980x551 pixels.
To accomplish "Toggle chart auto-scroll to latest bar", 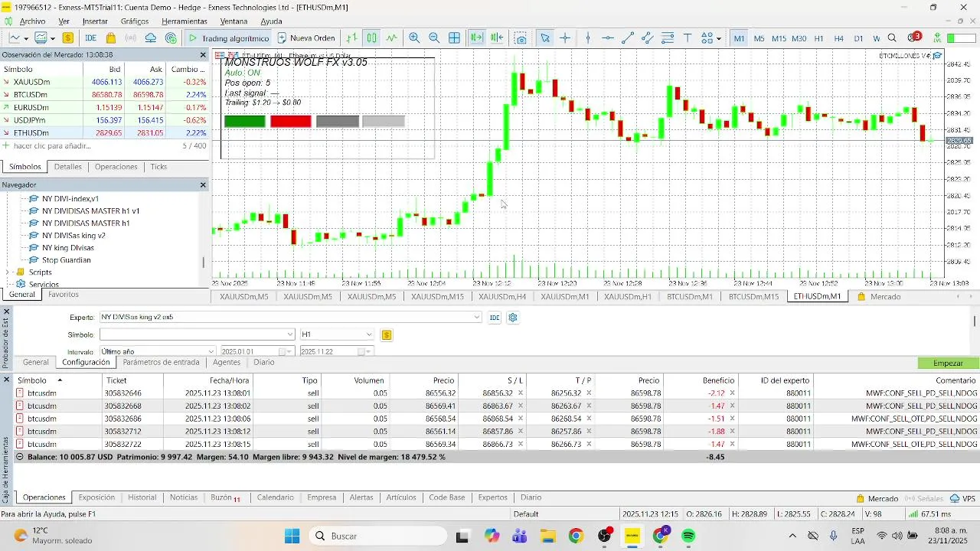I will pyautogui.click(x=477, y=37).
